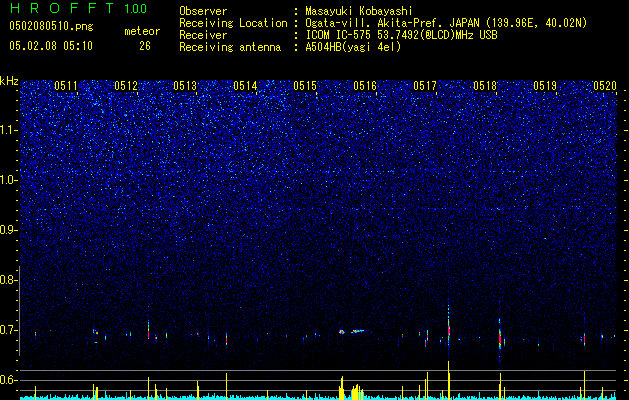629x400 pixels.
Task: Click the 'meteor' label
Action: [142, 31]
